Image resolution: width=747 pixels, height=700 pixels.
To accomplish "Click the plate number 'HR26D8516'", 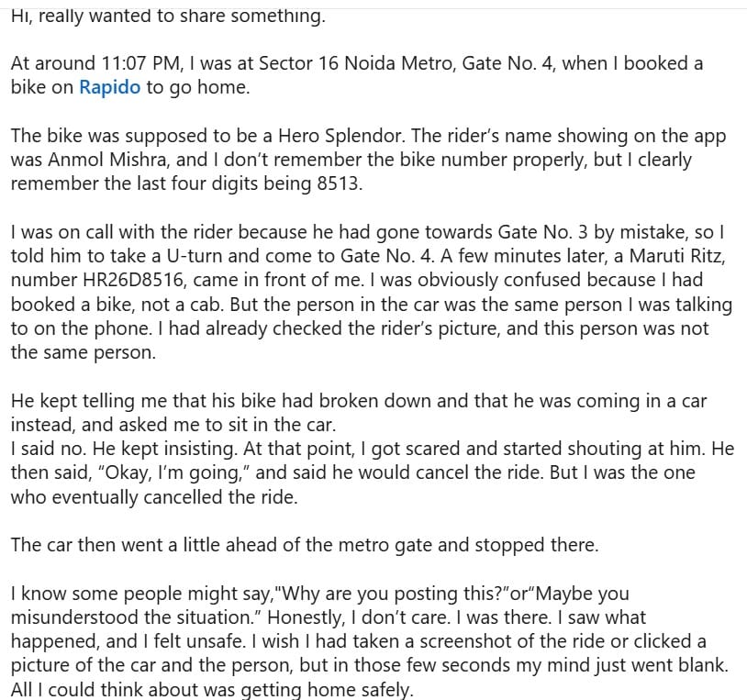I will [133, 280].
